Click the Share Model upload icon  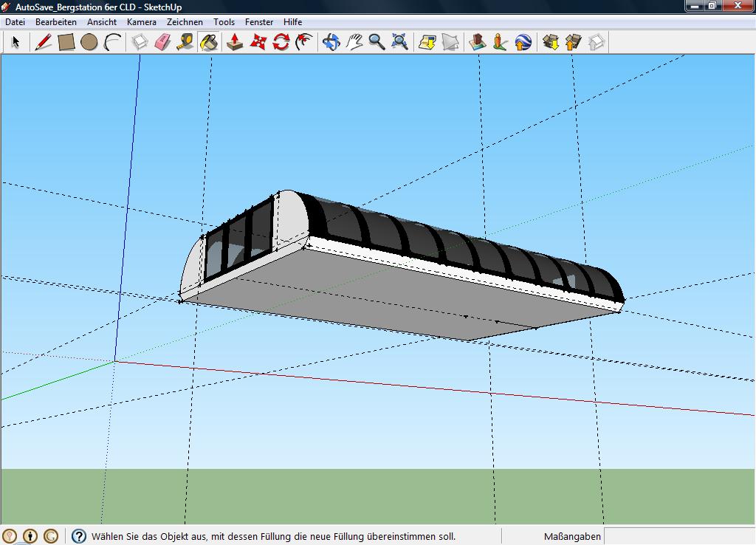[x=573, y=42]
